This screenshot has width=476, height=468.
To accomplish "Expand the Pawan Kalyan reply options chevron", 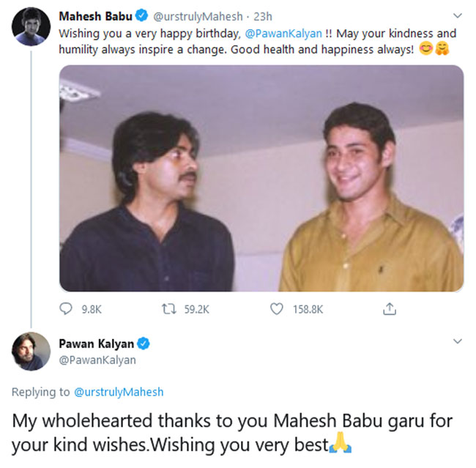I will pyautogui.click(x=458, y=341).
